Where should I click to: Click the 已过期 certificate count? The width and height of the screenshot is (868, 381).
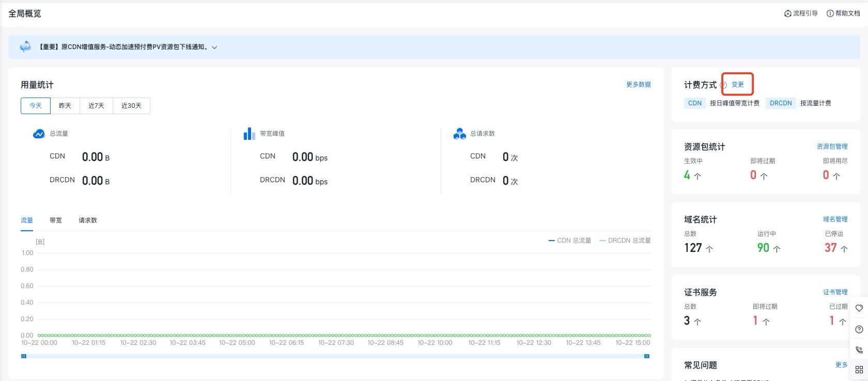tap(832, 321)
